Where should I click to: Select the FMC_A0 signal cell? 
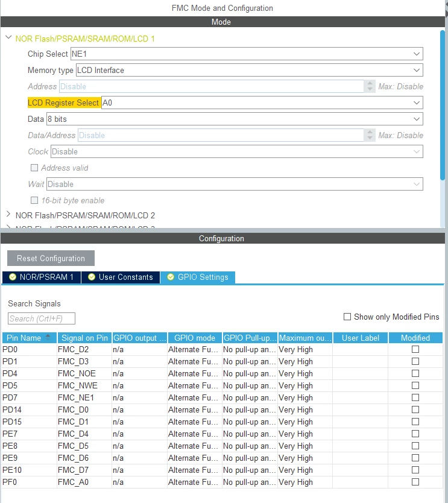click(84, 482)
